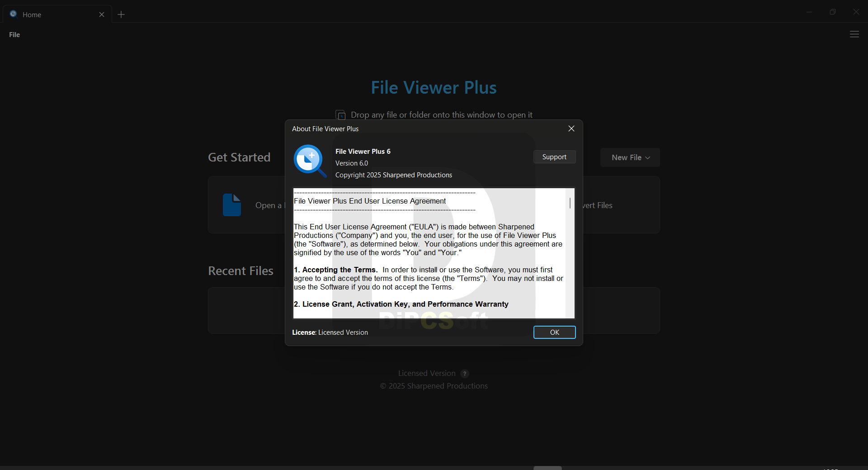The image size is (868, 470).
Task: Click the Convert Files card
Action: 621,205
